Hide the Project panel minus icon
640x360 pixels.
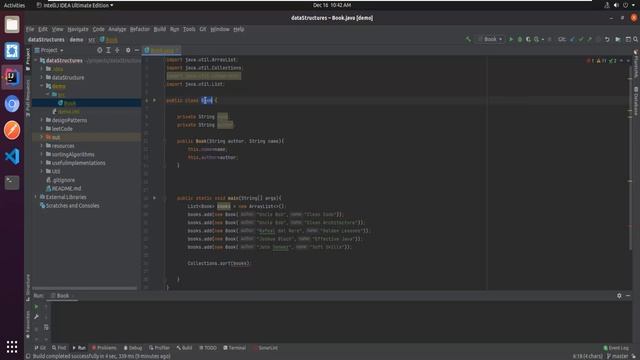click(137, 50)
